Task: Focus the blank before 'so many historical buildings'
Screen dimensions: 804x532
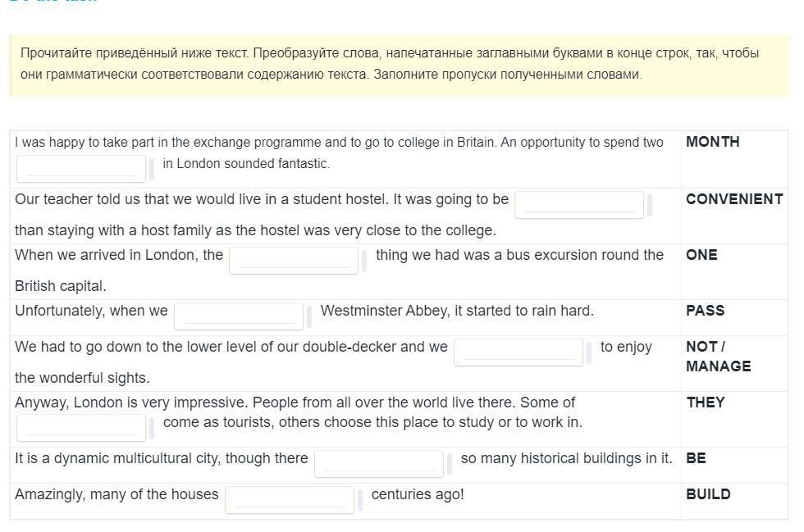Action: [379, 463]
